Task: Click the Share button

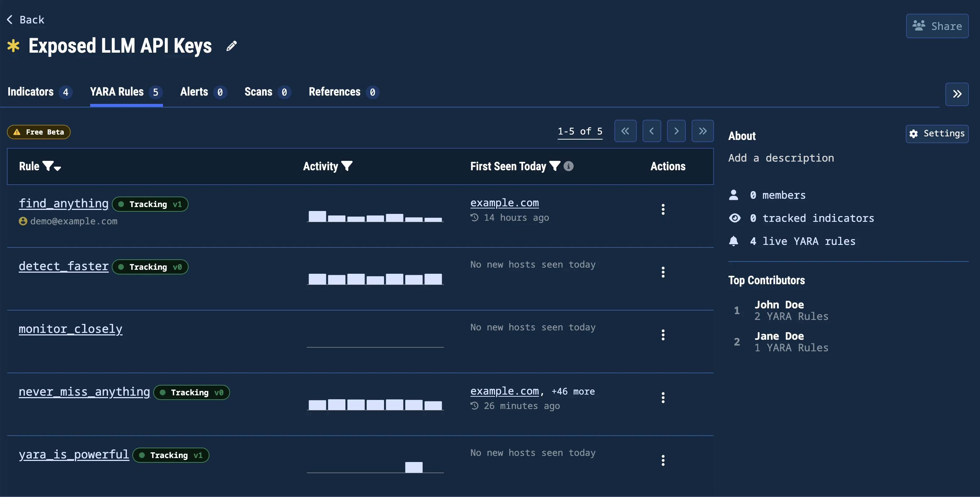Action: [x=937, y=26]
